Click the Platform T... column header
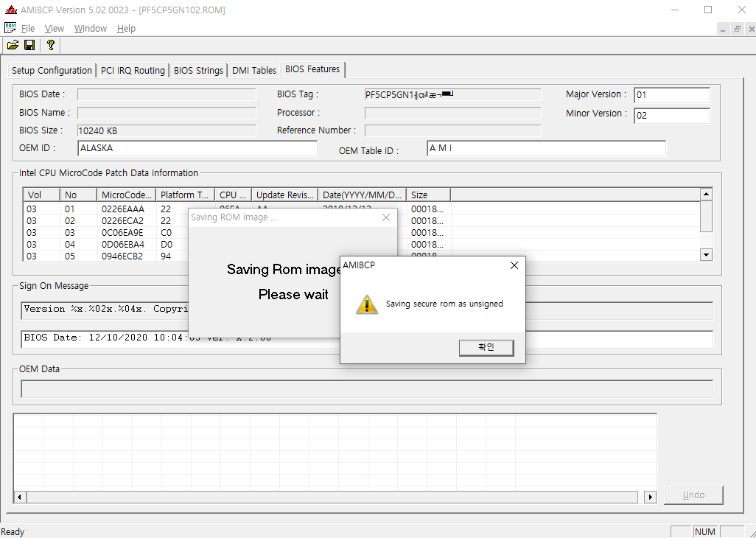Screen dimensions: 756x538 coord(185,195)
